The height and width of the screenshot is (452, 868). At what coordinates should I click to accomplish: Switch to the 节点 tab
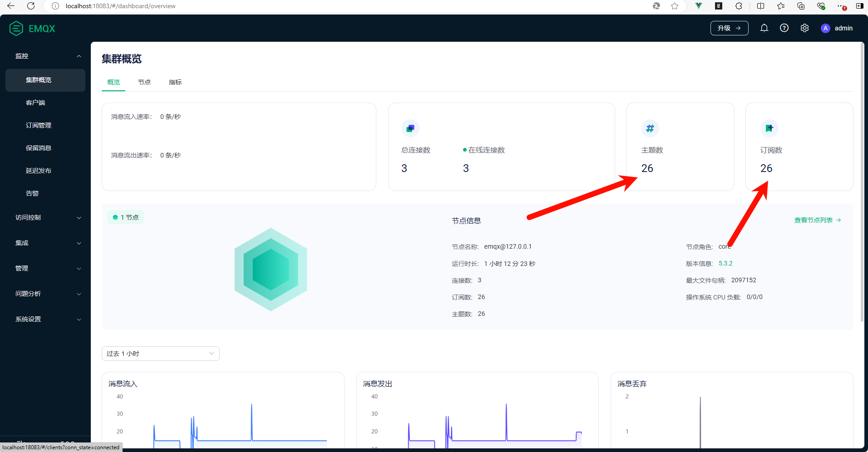[x=144, y=82]
